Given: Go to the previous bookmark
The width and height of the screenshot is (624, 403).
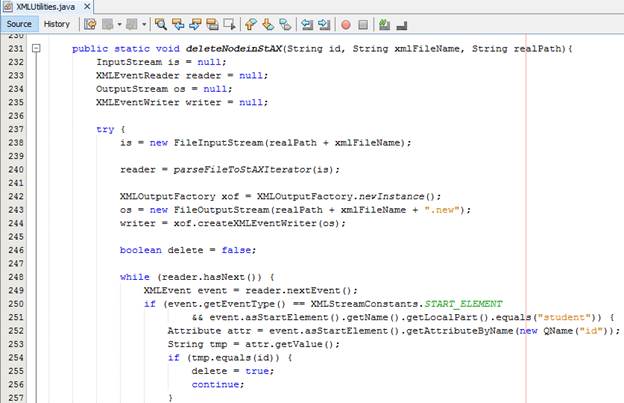Looking at the screenshot, I should pos(250,25).
